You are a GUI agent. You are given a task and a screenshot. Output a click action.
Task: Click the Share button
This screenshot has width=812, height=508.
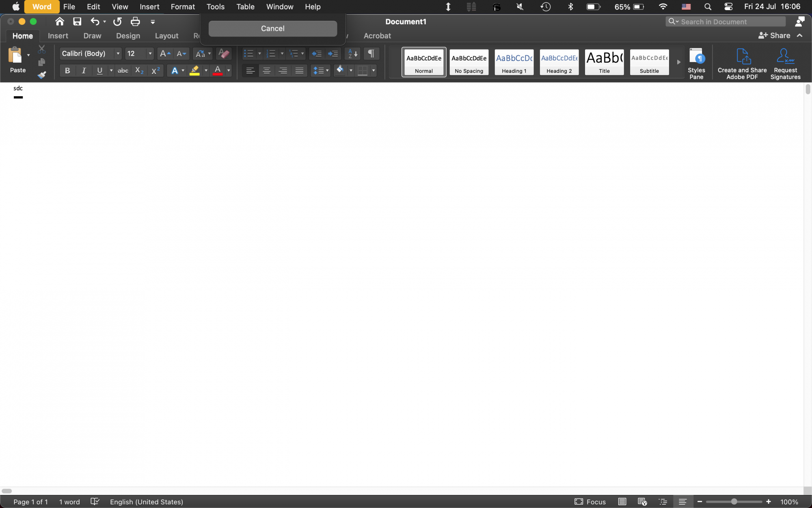click(774, 36)
